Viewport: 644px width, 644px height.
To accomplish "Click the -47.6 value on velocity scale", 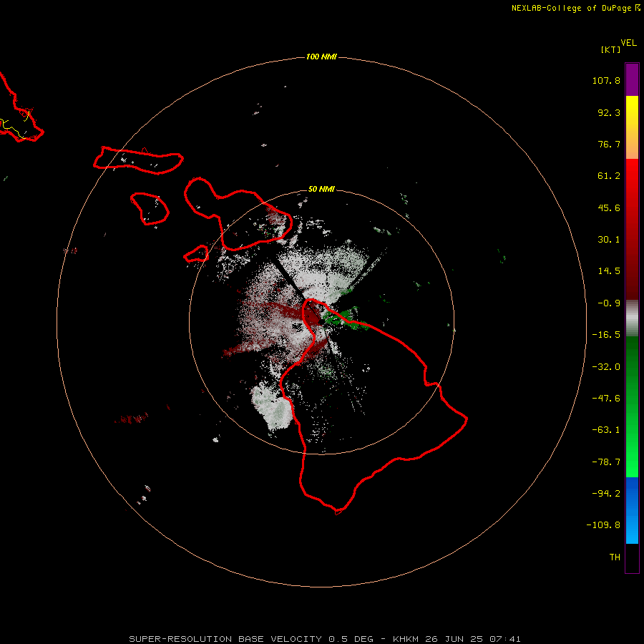I will click(x=606, y=399).
